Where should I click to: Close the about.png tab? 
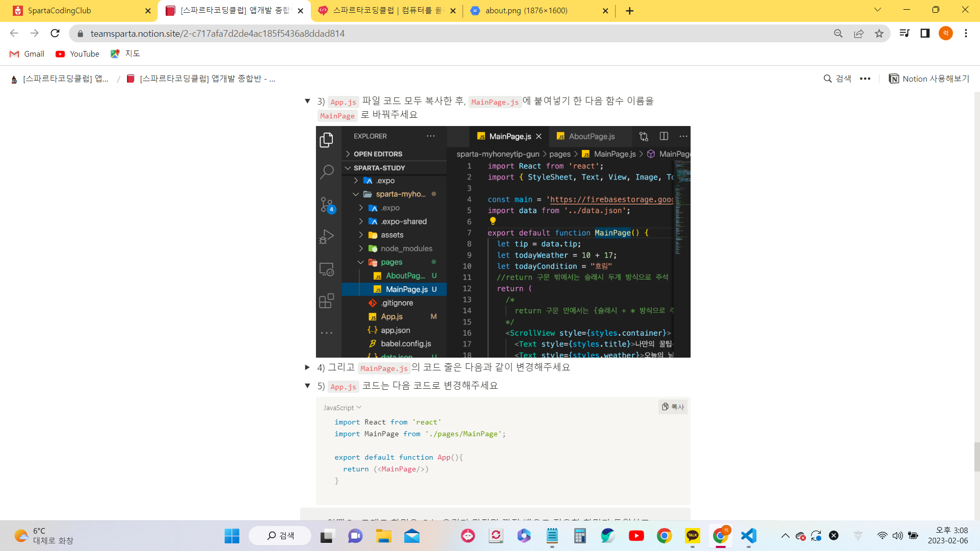605,11
